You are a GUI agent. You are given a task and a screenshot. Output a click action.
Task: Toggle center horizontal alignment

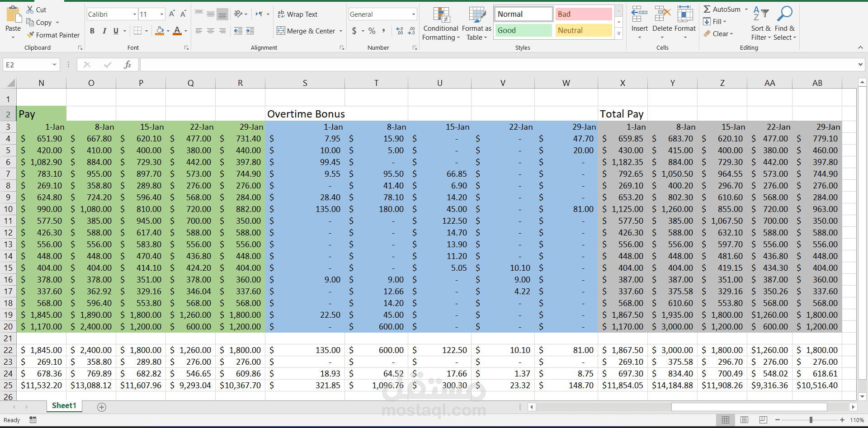(211, 31)
